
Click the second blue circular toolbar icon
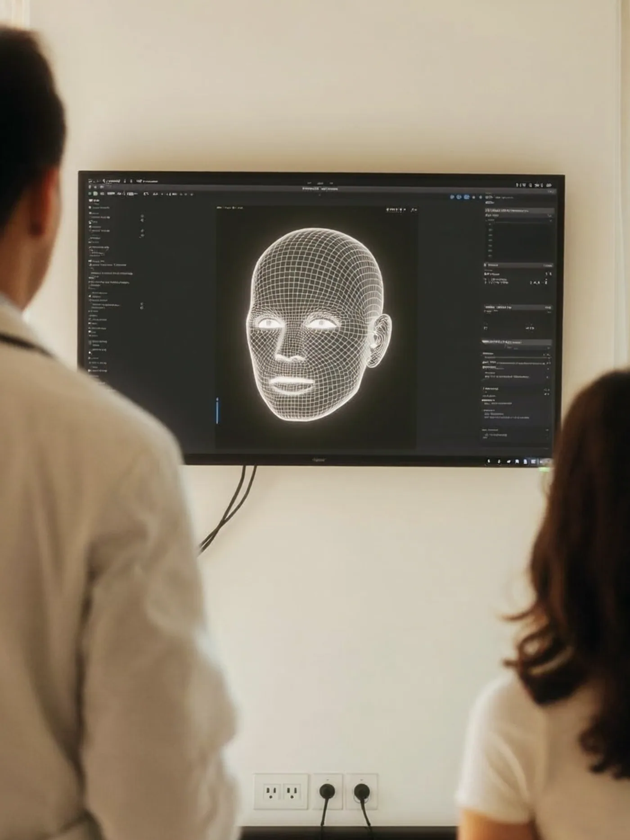pos(459,197)
